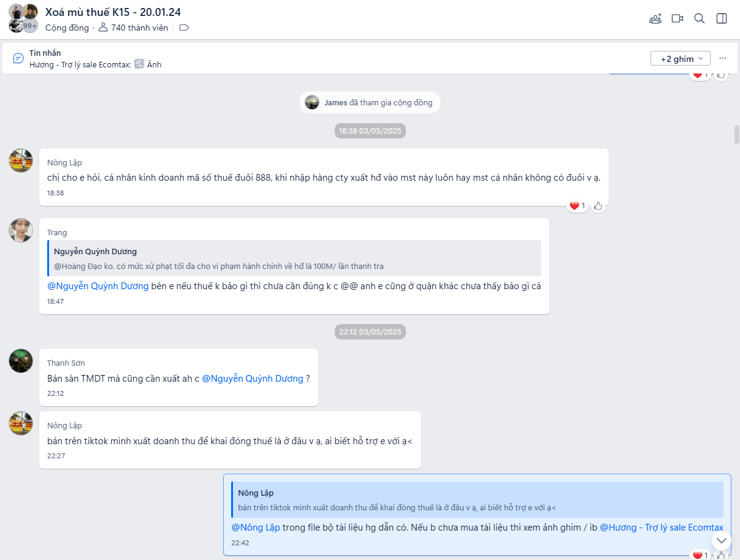Open the add members icon
The width and height of the screenshot is (740, 560).
pyautogui.click(x=655, y=18)
